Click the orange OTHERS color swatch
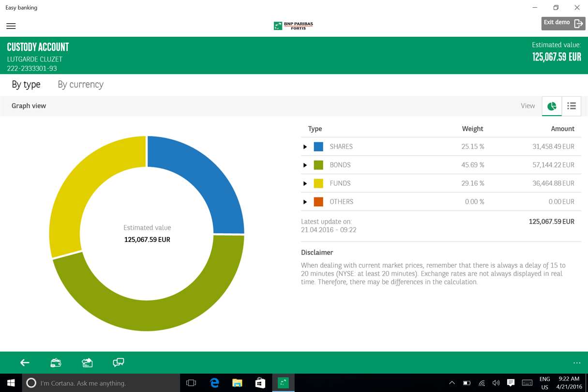The height and width of the screenshot is (392, 588). (x=318, y=202)
